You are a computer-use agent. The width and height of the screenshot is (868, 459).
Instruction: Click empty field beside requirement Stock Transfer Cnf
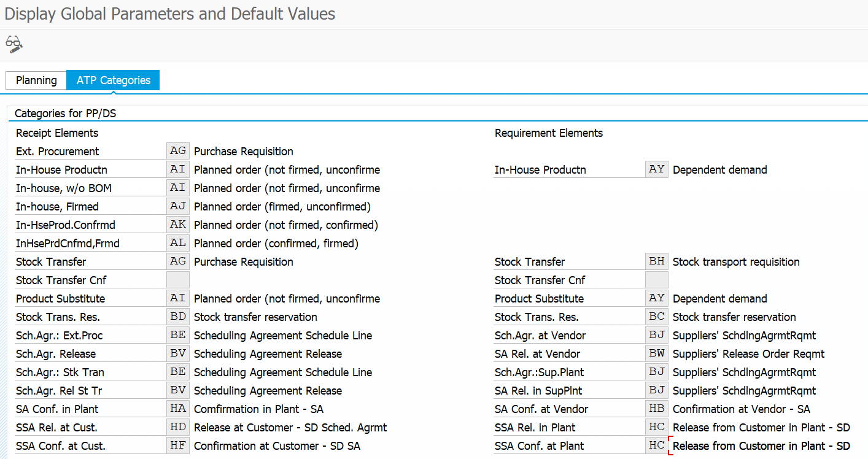657,280
